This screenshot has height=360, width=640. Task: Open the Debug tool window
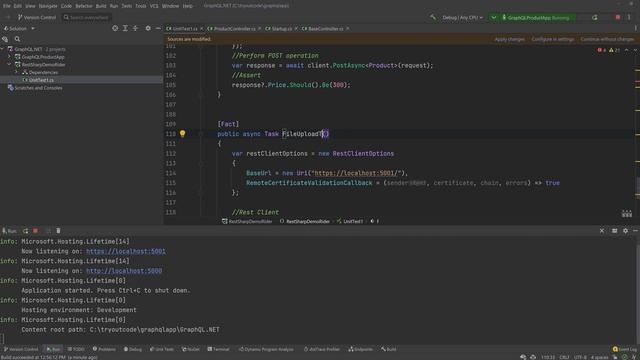click(x=133, y=349)
